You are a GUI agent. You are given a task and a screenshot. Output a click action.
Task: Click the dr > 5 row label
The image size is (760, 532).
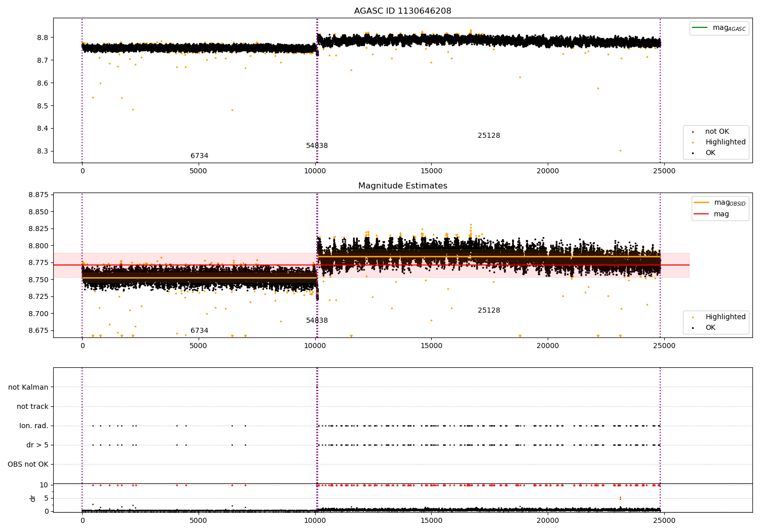pos(37,445)
